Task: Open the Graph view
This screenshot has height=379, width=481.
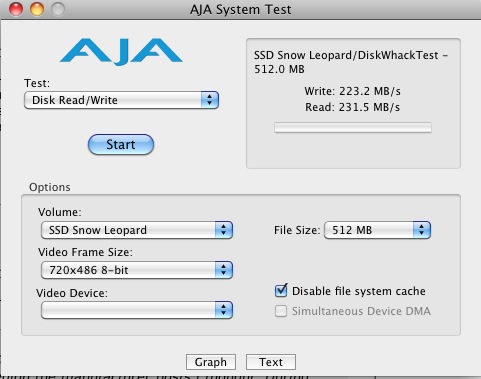Action: click(211, 362)
